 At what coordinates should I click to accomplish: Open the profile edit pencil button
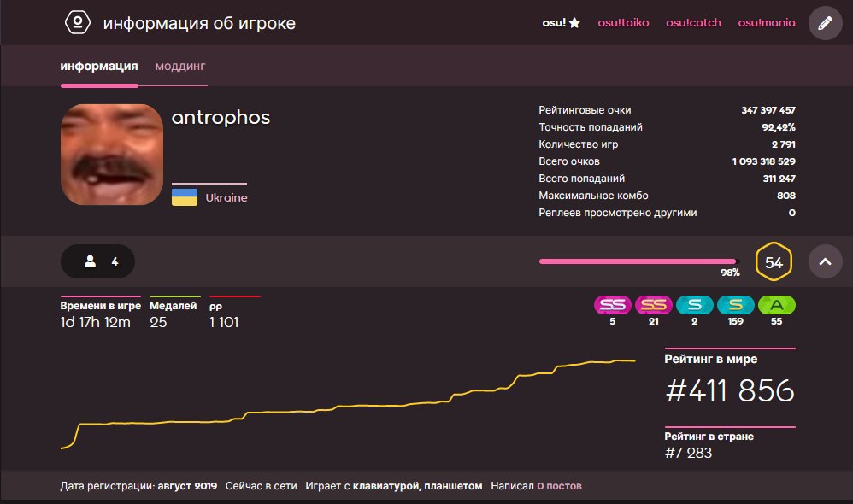pos(826,23)
